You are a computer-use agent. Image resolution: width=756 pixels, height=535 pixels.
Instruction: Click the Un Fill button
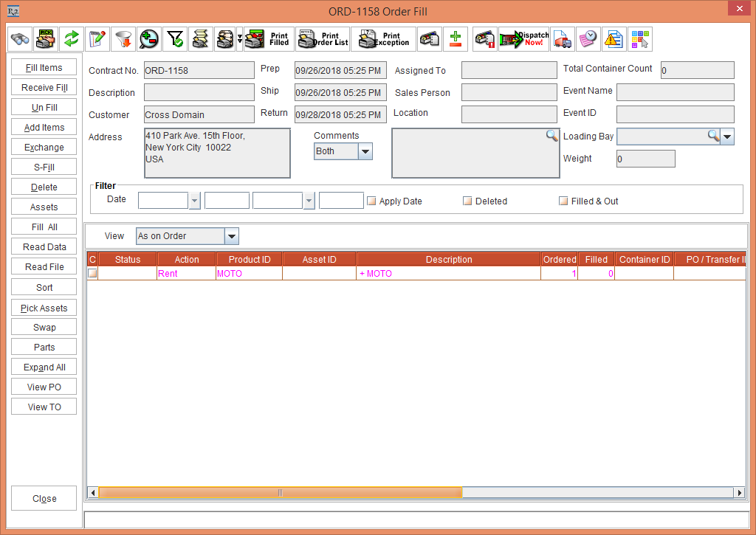click(x=44, y=108)
